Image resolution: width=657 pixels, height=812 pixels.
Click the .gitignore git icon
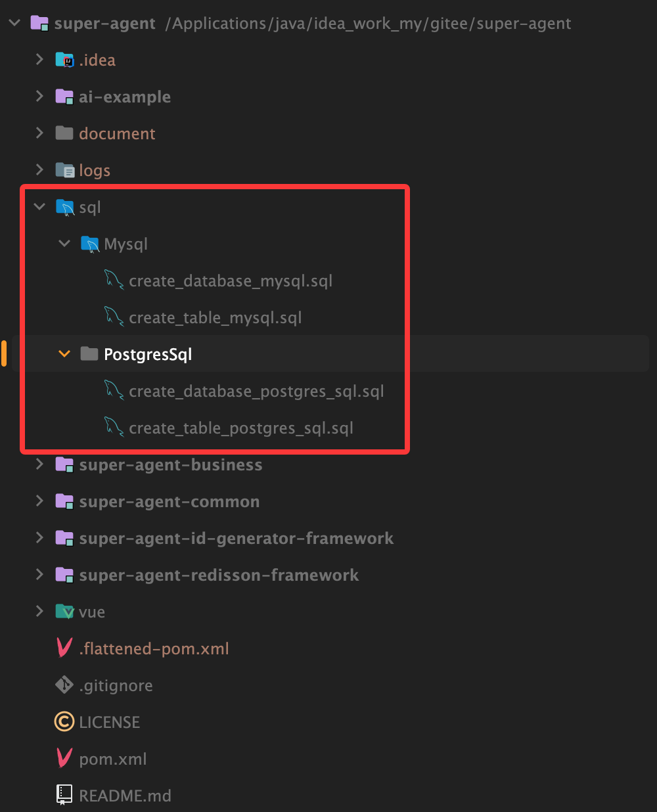[64, 685]
